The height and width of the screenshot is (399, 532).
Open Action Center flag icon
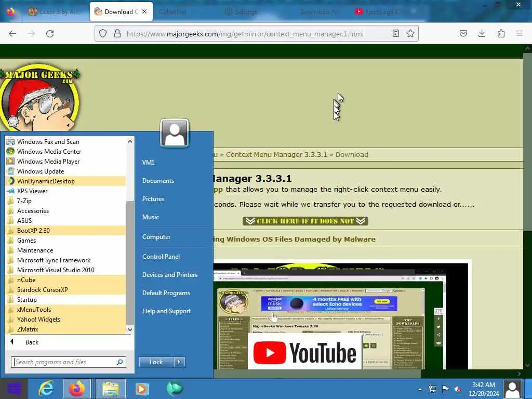445,389
